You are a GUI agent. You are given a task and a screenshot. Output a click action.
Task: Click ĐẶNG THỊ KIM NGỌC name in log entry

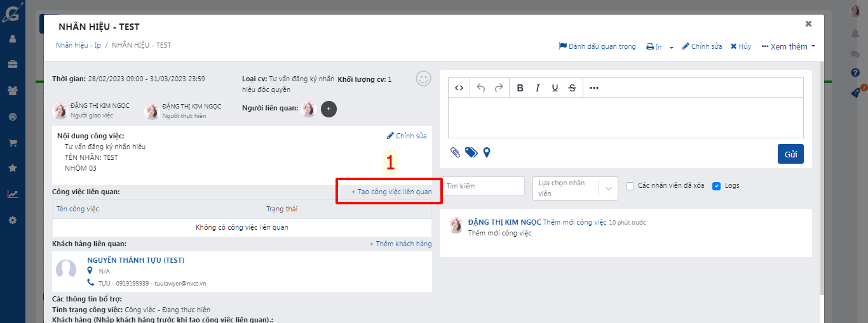(505, 222)
